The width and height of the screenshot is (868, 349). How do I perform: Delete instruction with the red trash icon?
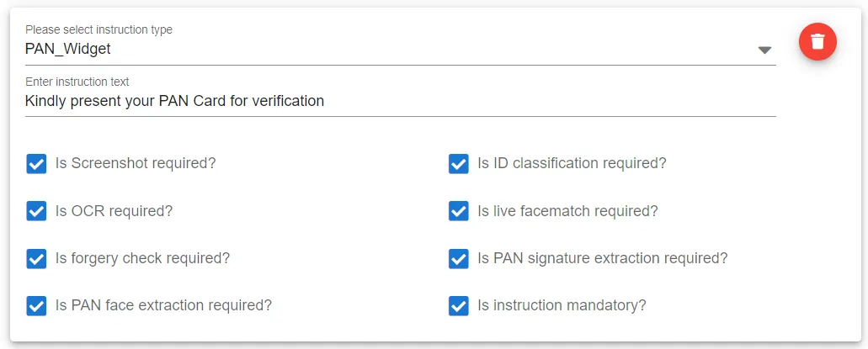point(817,42)
